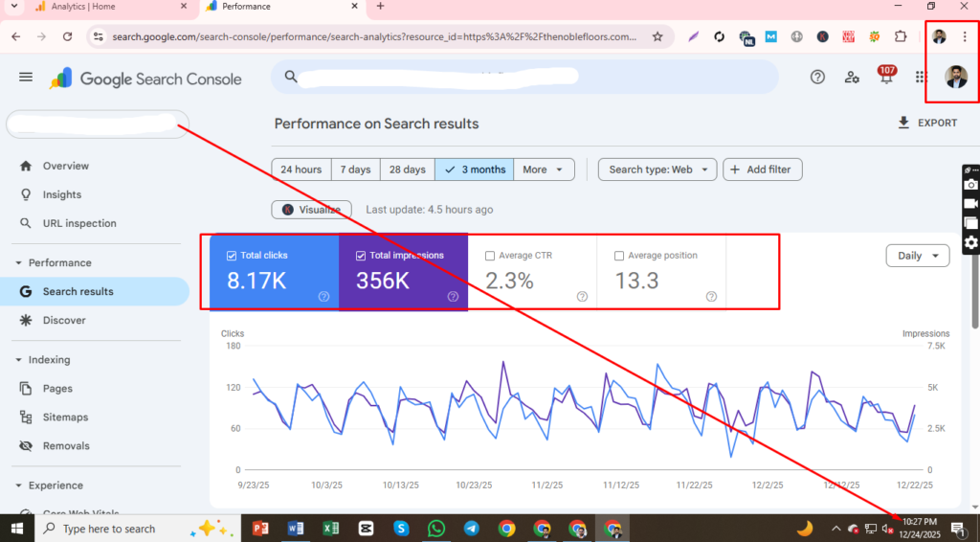
Task: Click the help icon on Total impressions card
Action: (x=453, y=296)
